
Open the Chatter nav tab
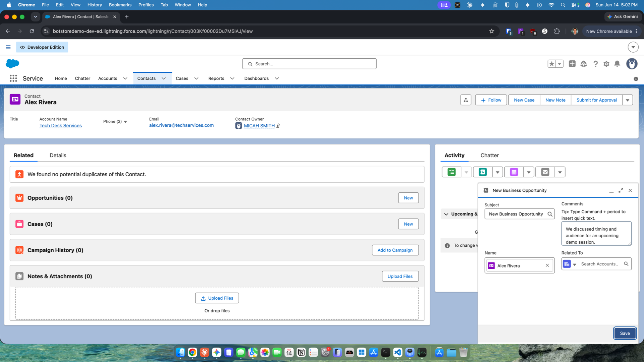pos(83,78)
